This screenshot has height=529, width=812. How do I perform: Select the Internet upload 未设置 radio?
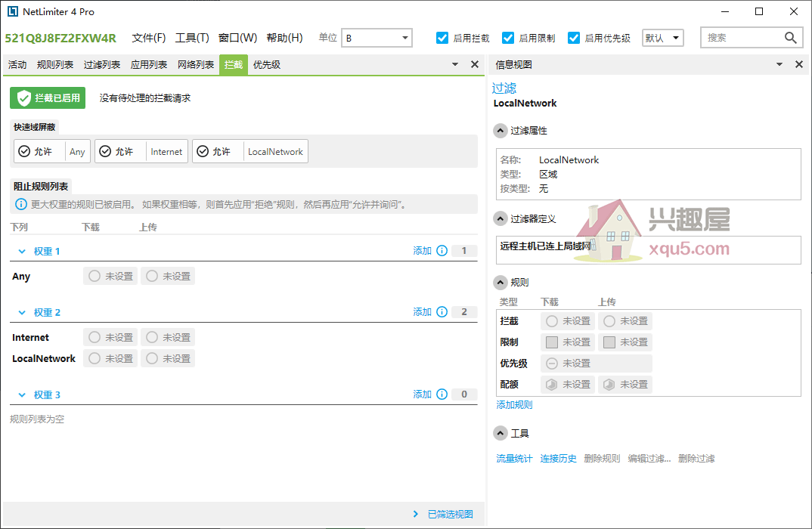(x=152, y=338)
